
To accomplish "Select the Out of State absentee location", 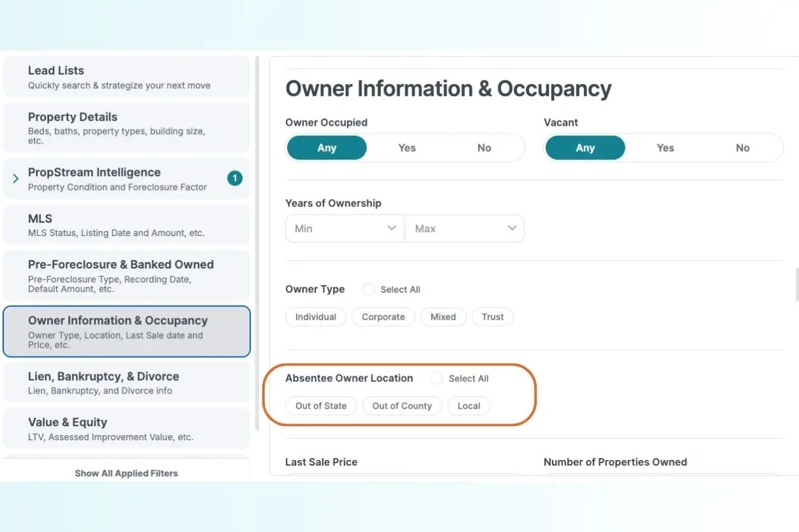I will point(321,406).
